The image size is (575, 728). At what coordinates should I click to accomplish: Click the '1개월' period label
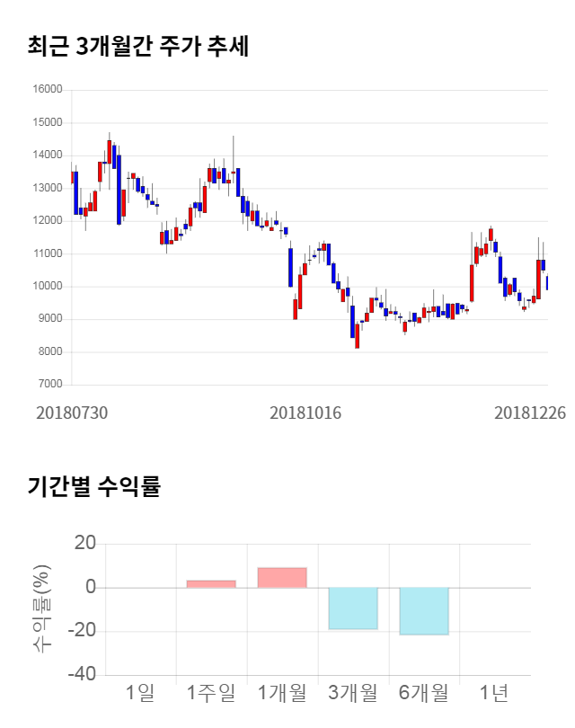coord(282,693)
